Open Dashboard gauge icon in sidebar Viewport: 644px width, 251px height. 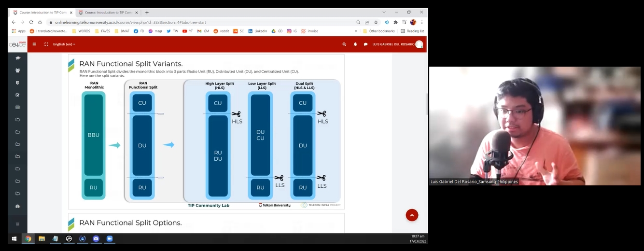18,206
